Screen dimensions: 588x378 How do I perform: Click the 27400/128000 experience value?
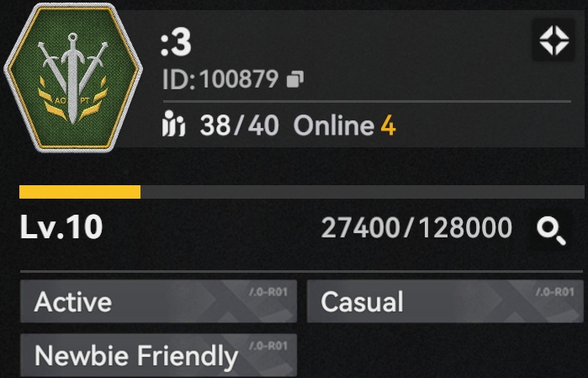416,227
